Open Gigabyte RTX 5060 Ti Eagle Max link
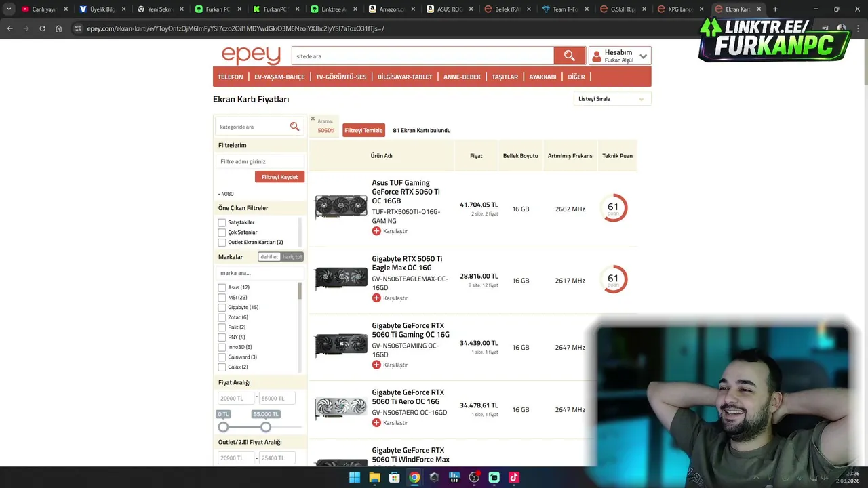The image size is (868, 488). point(407,263)
